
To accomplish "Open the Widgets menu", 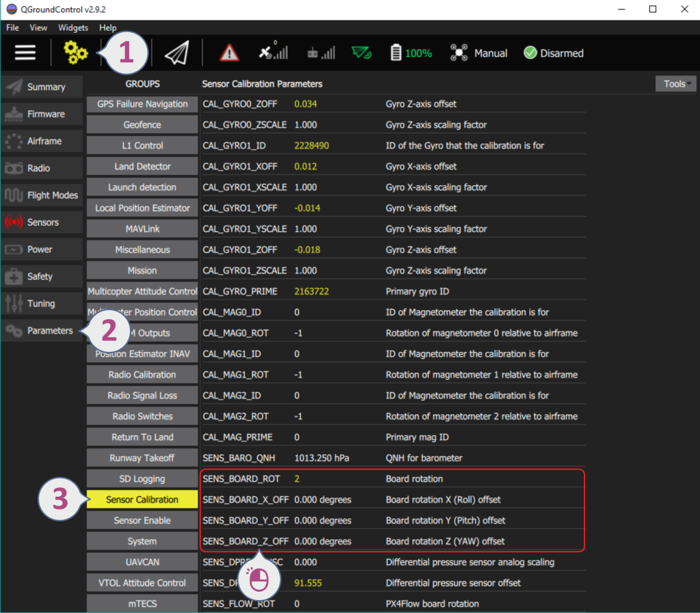I will coord(73,28).
